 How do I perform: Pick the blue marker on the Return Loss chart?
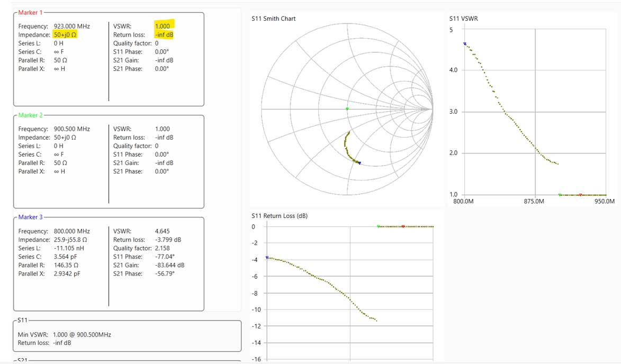coord(267,258)
